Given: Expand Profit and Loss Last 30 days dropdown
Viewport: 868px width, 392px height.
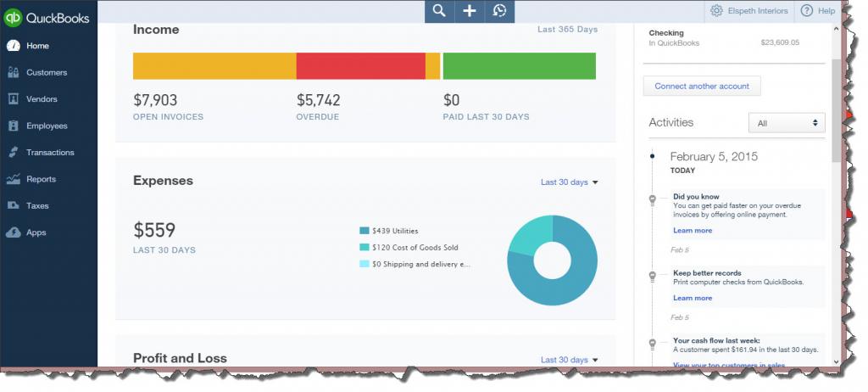Looking at the screenshot, I should click(569, 360).
